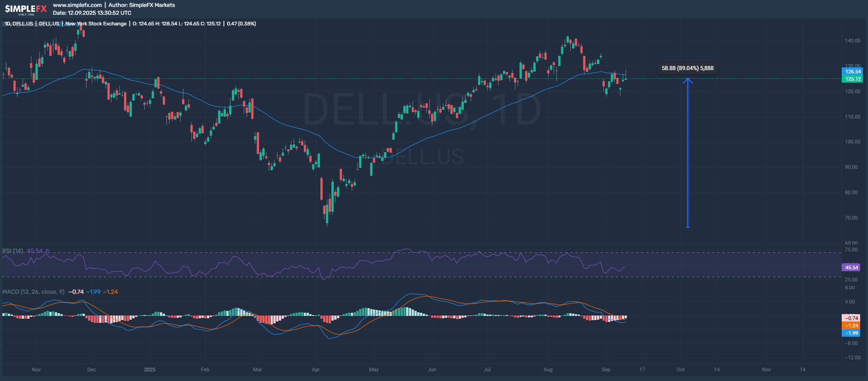Click the purple 45.54 RSI axis label
This screenshot has height=381, width=868.
[851, 268]
